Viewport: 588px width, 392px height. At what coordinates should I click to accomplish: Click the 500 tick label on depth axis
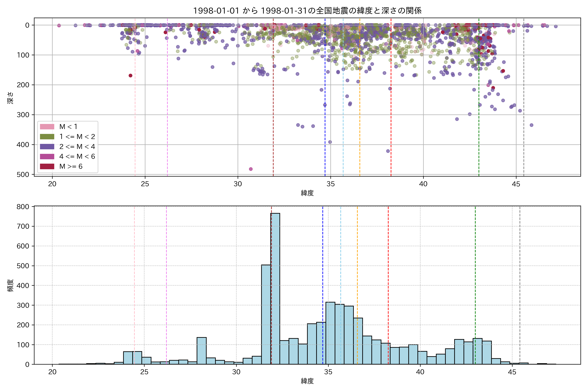coord(23,174)
